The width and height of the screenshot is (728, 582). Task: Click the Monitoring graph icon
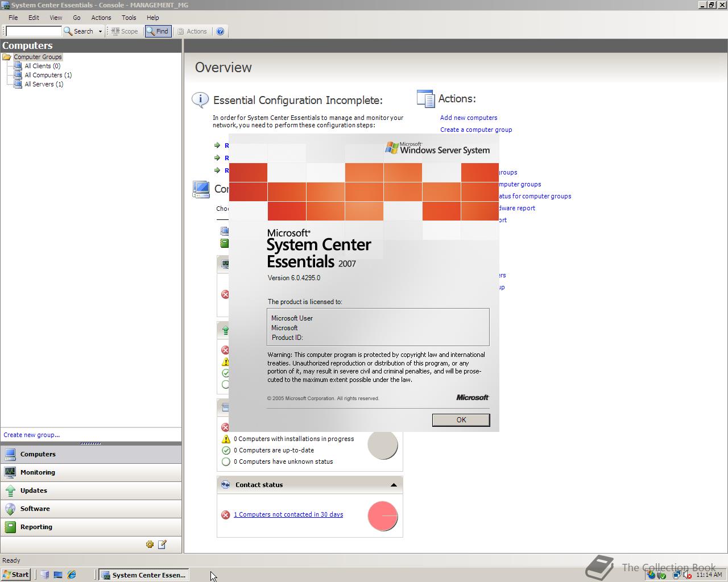point(10,472)
